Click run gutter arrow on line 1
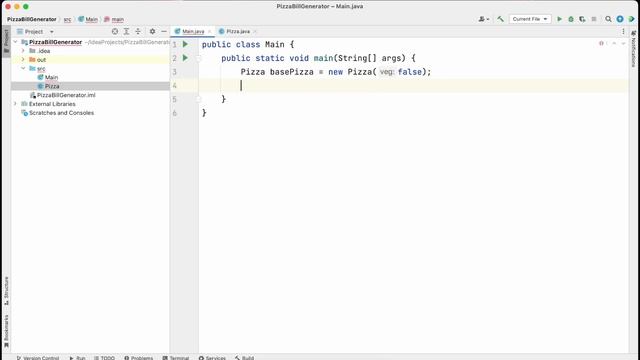Image resolution: width=640 pixels, height=360 pixels. tap(185, 44)
